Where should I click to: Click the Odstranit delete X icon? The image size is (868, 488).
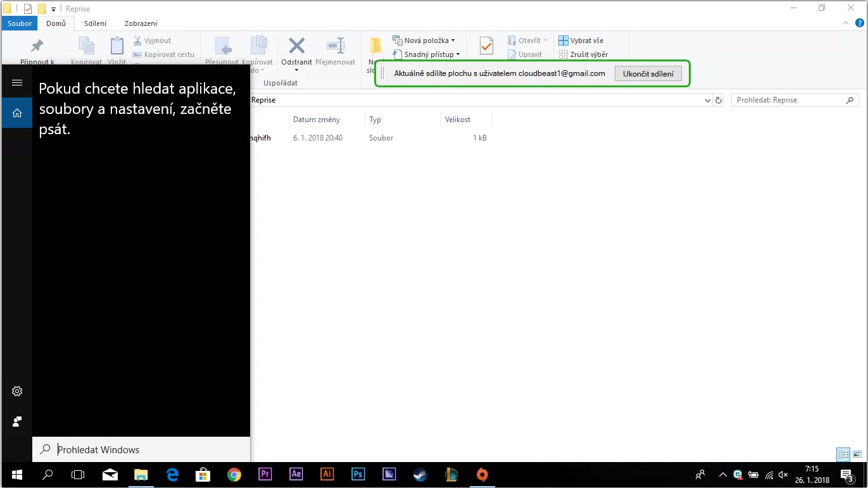(x=297, y=46)
